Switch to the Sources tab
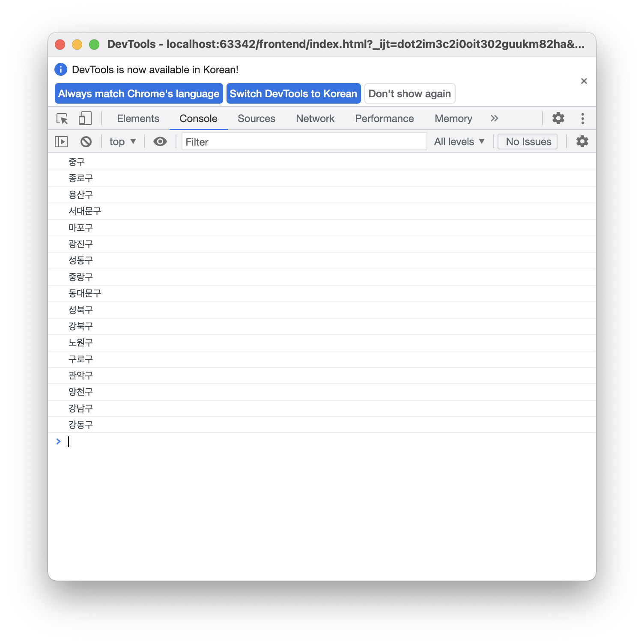The width and height of the screenshot is (644, 644). pyautogui.click(x=256, y=119)
